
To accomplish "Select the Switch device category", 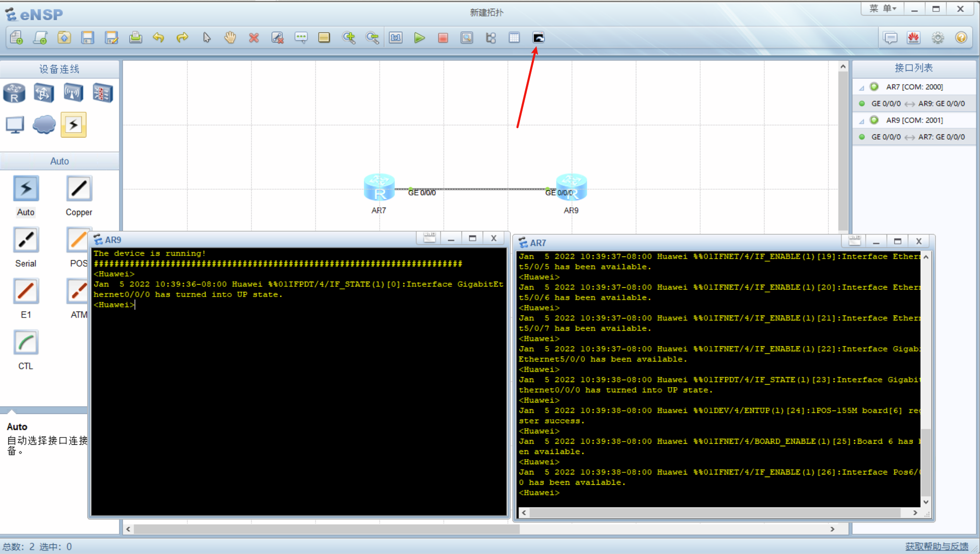I will [44, 93].
